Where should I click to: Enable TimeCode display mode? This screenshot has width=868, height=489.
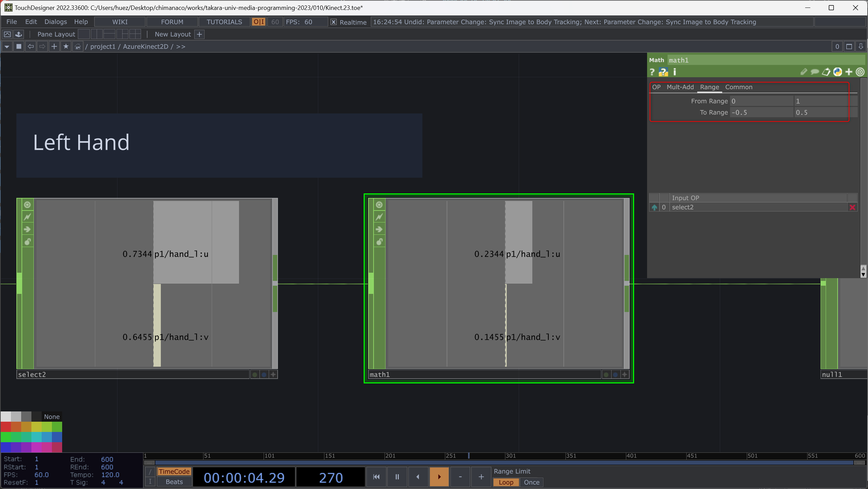tap(174, 472)
